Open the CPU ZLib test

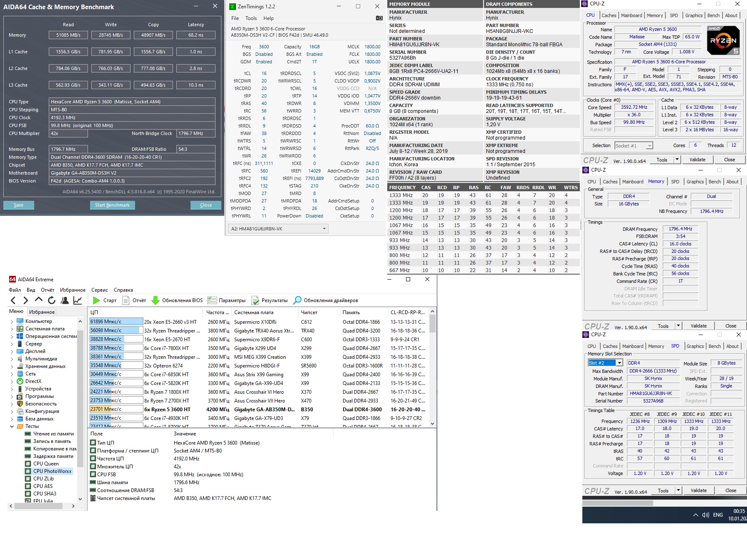tap(40, 479)
